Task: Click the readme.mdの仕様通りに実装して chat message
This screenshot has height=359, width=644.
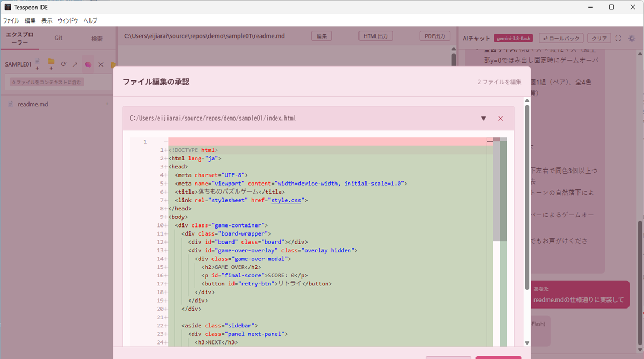Action: pyautogui.click(x=579, y=299)
